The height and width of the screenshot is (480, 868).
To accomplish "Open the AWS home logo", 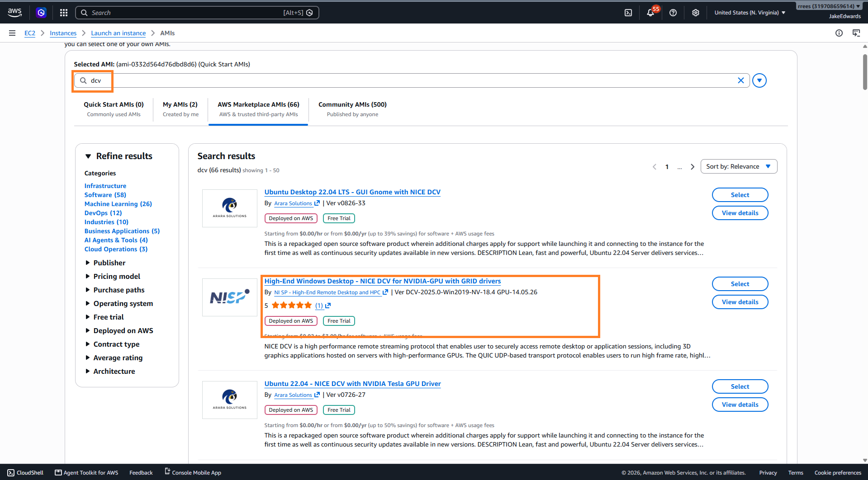I will point(14,13).
